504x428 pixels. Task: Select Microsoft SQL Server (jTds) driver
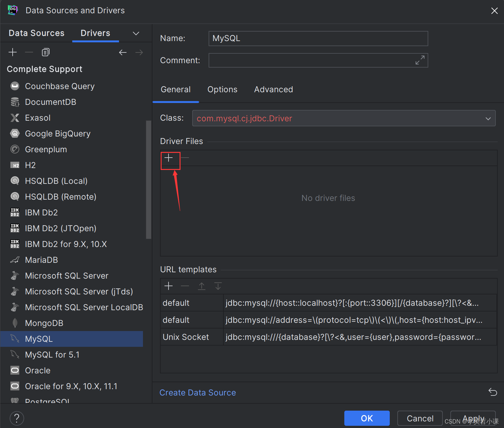(72, 292)
